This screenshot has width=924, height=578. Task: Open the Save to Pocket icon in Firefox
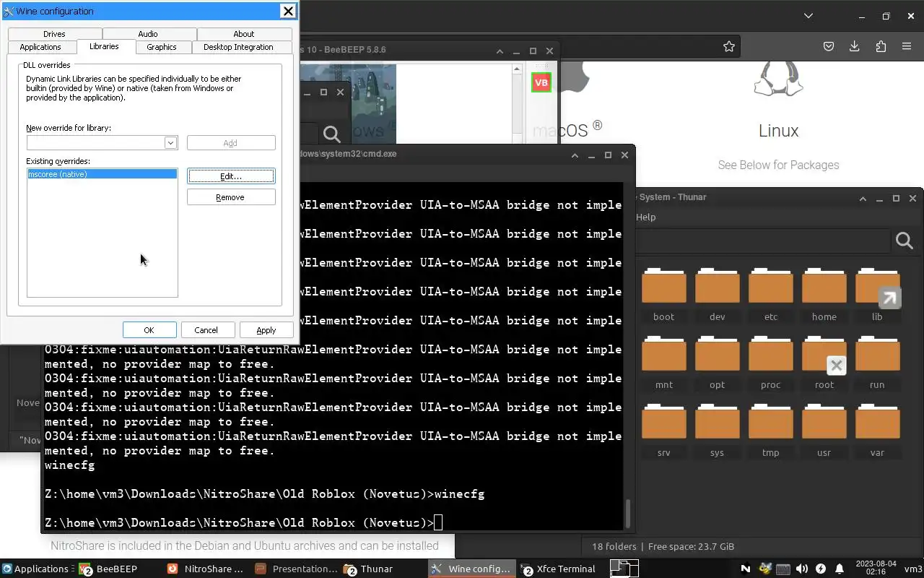(829, 46)
